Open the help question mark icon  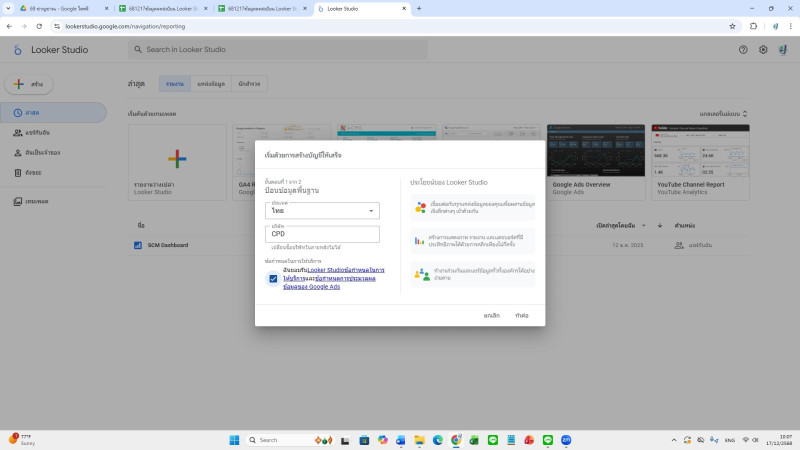pos(743,49)
